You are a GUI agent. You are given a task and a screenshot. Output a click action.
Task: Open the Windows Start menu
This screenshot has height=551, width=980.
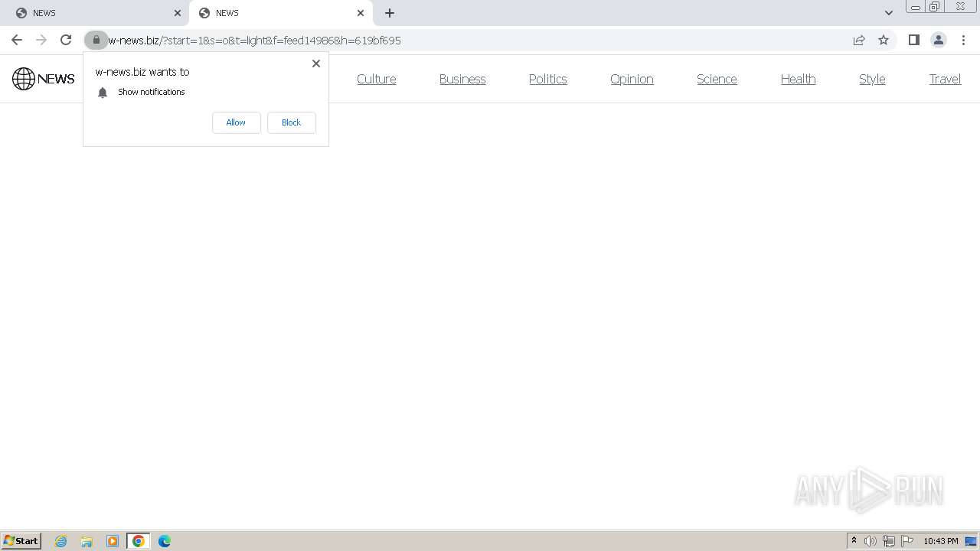tap(21, 541)
